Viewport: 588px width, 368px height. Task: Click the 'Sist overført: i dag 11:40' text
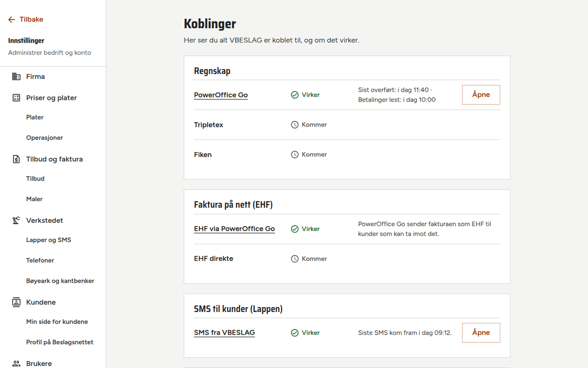click(393, 90)
